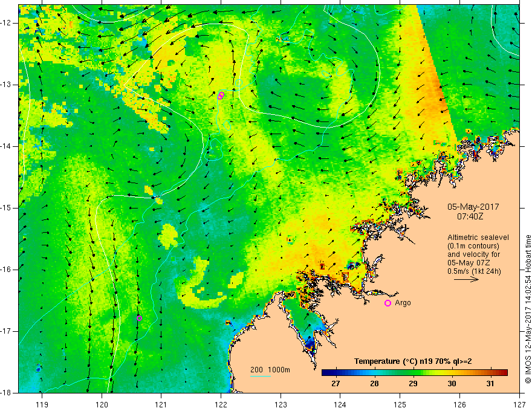Click the 125 longitude axis label
The width and height of the screenshot is (532, 411).
(400, 404)
